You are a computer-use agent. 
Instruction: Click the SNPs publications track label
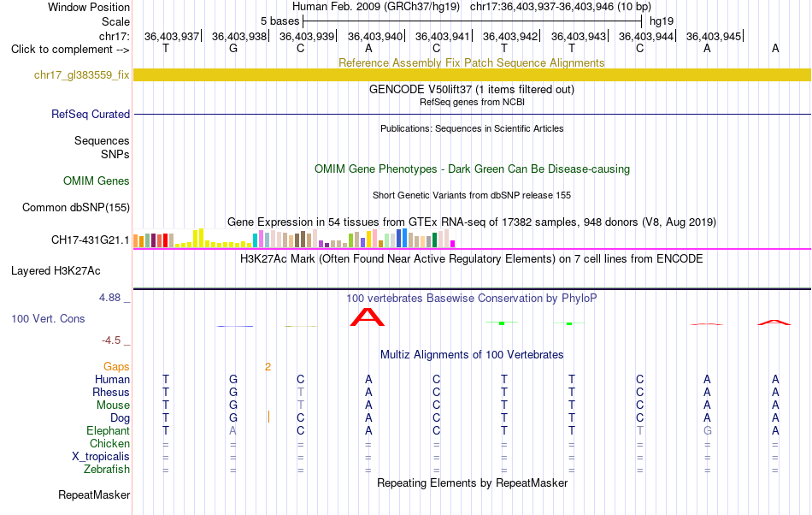tap(115, 154)
